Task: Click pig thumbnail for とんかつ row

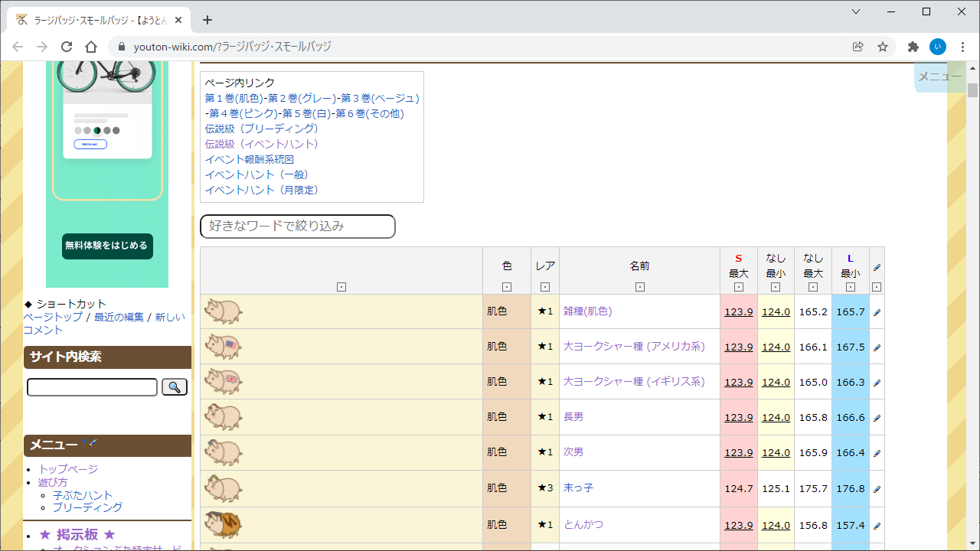Action: (223, 525)
